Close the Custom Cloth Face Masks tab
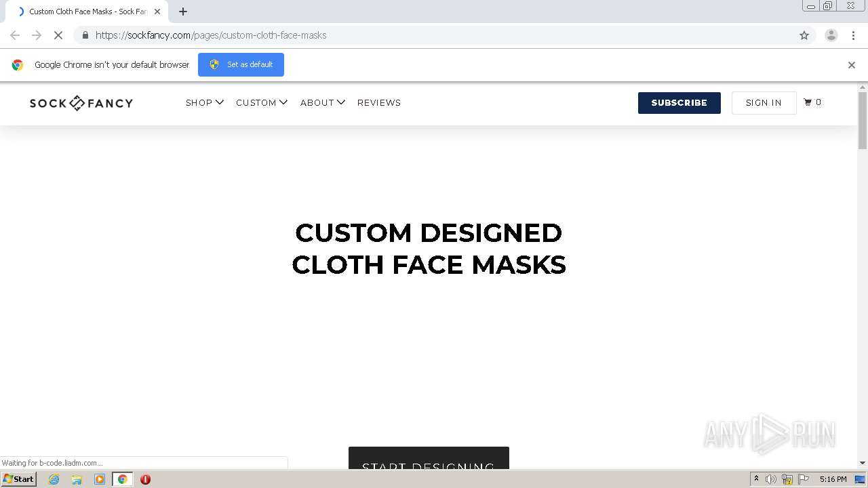 157,12
